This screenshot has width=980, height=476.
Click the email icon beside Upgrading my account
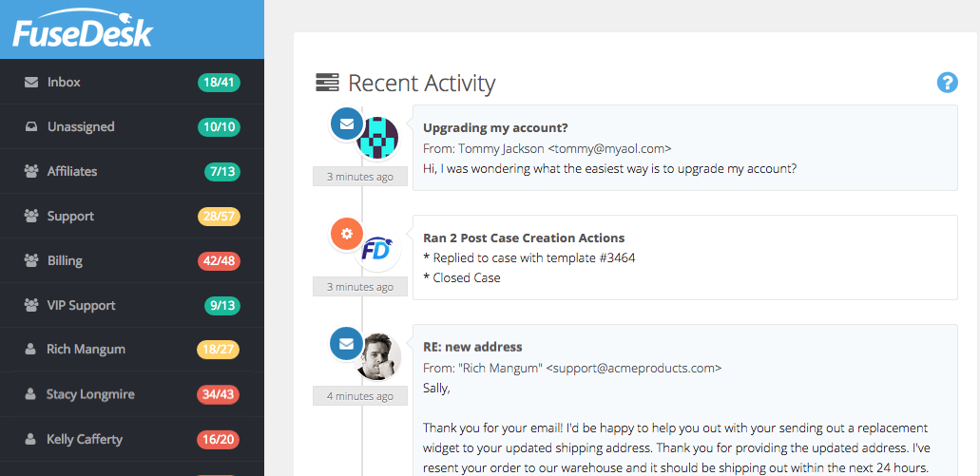pos(347,124)
